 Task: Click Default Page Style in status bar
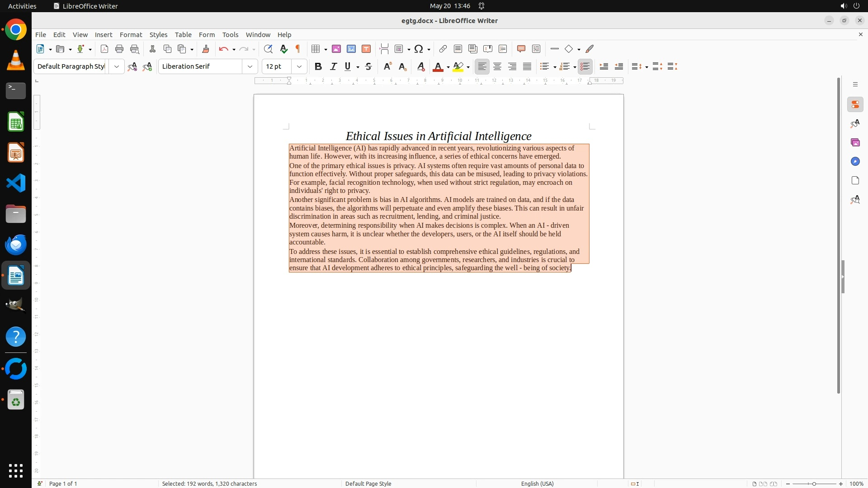tap(368, 483)
